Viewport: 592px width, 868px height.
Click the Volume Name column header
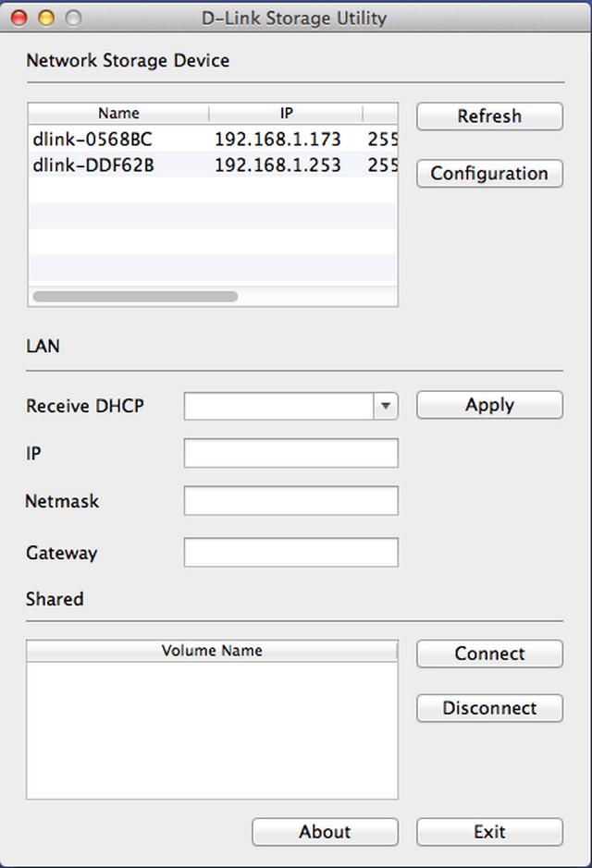pyautogui.click(x=212, y=651)
